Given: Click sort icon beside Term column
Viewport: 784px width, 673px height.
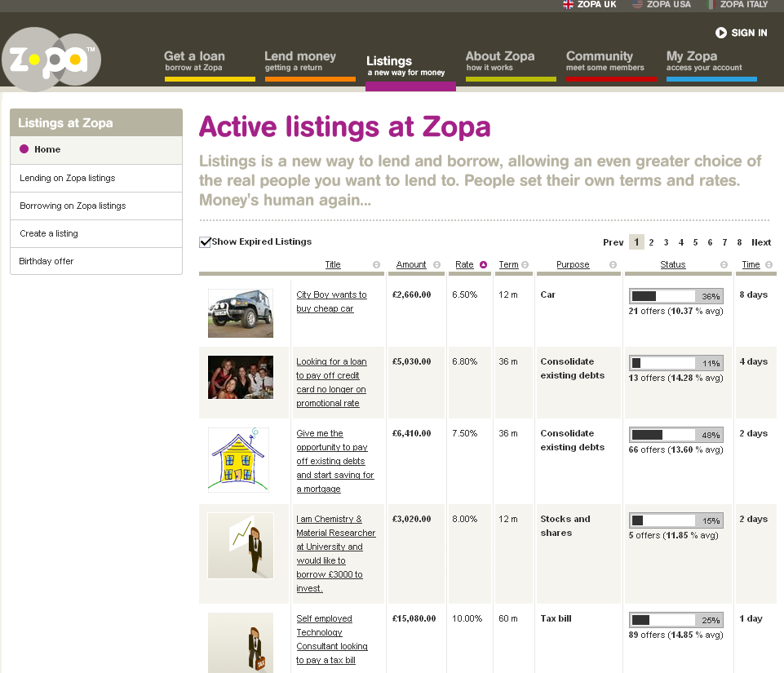Looking at the screenshot, I should [x=525, y=264].
